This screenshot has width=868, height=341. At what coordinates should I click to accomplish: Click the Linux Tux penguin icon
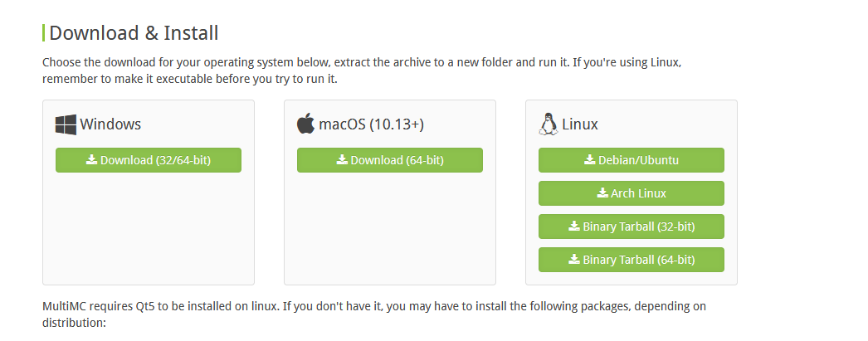(548, 124)
